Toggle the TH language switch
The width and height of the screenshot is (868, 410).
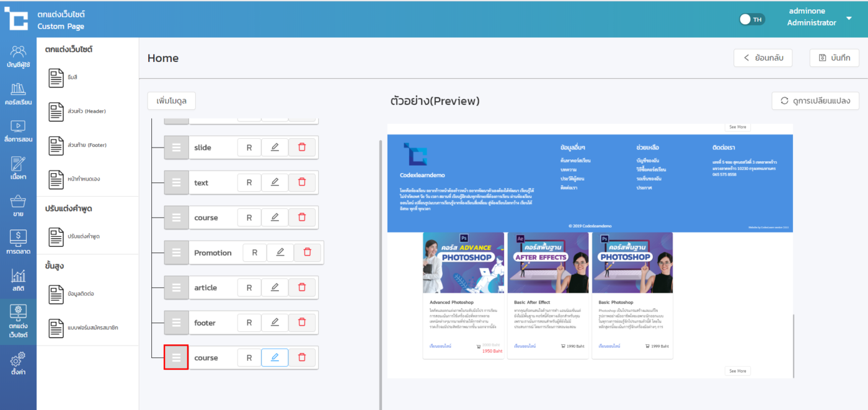point(751,19)
